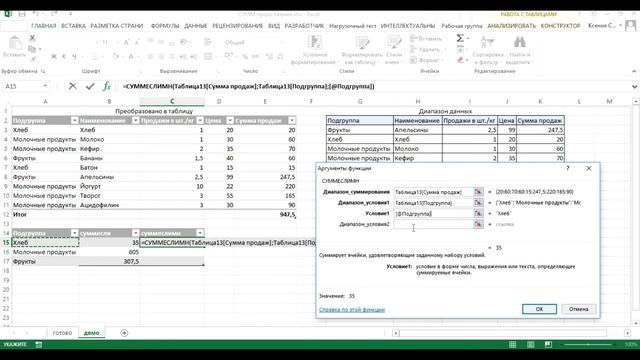Expand the formula bar

(x=634, y=87)
